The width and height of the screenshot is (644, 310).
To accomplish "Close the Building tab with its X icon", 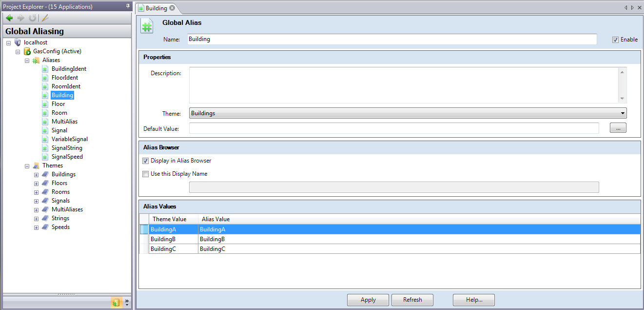I will tap(172, 8).
